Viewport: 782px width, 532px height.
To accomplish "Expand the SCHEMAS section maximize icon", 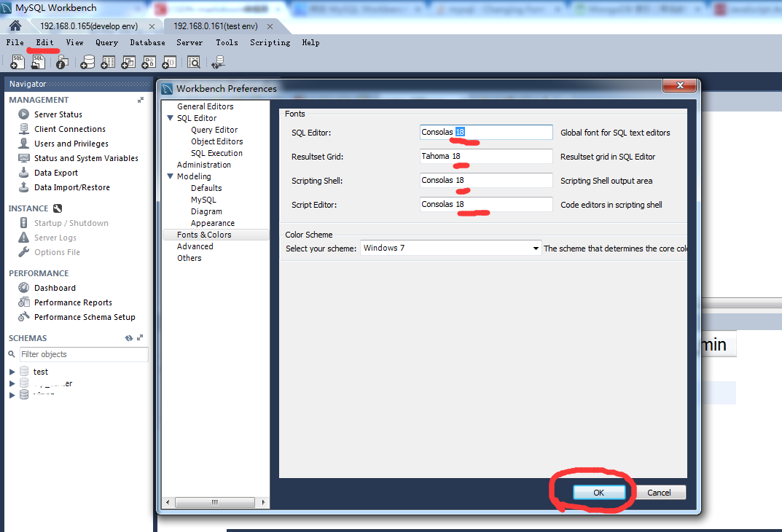I will pyautogui.click(x=140, y=337).
